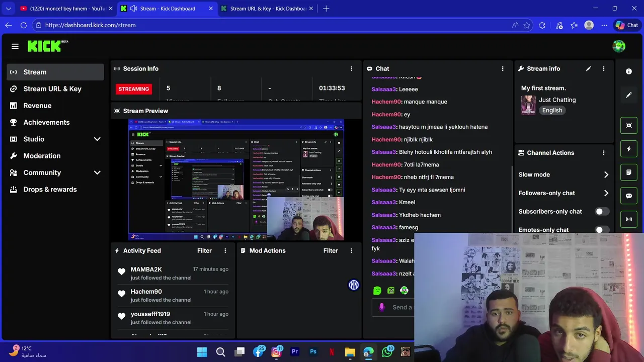Image resolution: width=644 pixels, height=362 pixels.
Task: Open Stream info three-dot options
Action: click(603, 69)
